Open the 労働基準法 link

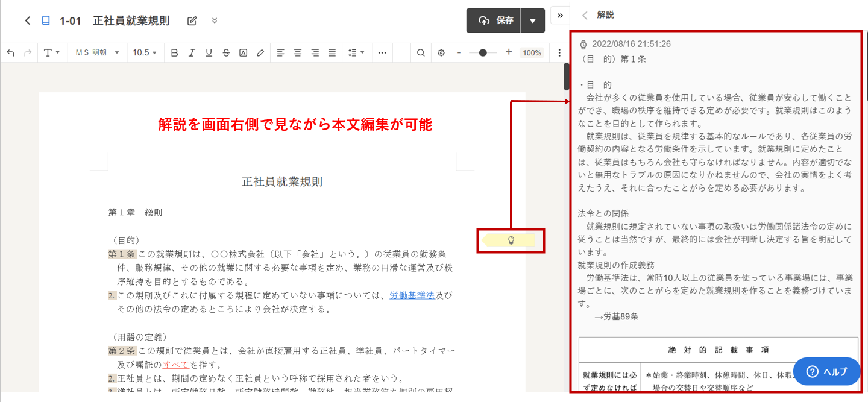(x=412, y=295)
